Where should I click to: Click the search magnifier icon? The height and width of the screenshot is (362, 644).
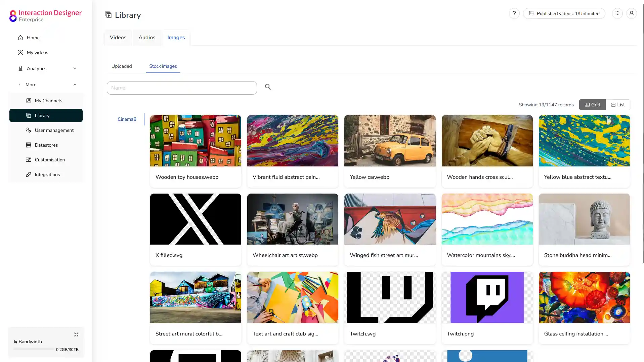(268, 87)
